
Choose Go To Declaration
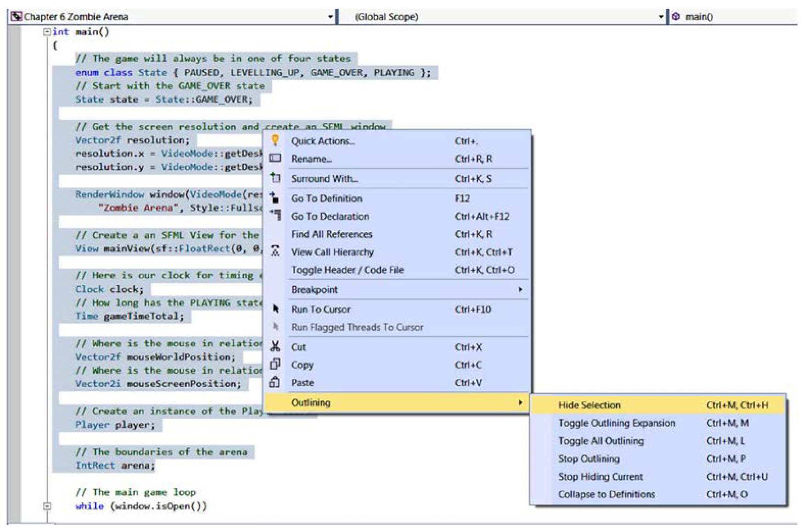click(x=398, y=216)
